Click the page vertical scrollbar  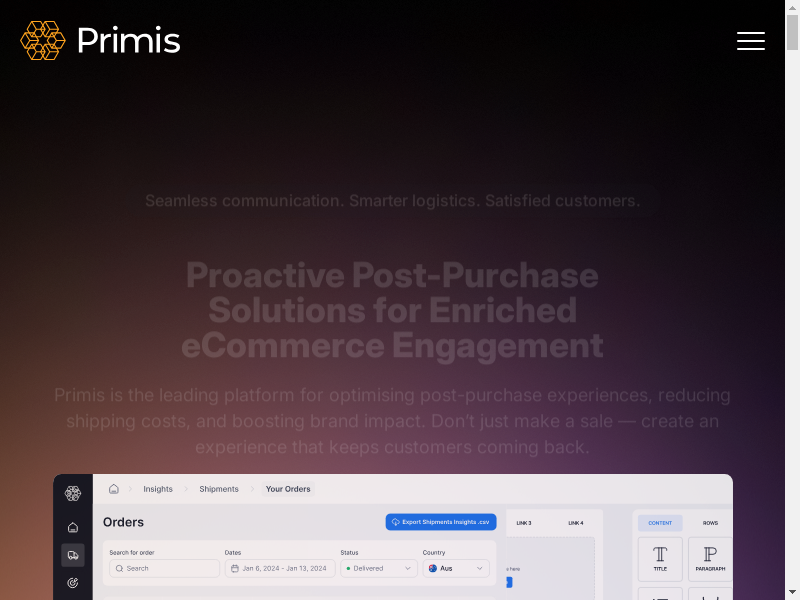point(792,300)
